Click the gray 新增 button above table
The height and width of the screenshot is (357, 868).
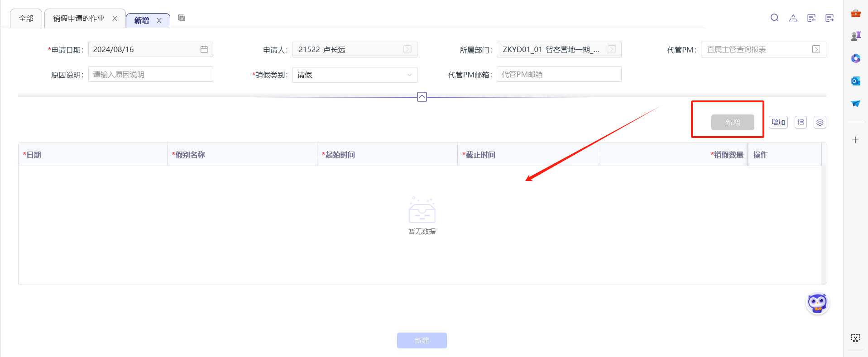tap(733, 122)
